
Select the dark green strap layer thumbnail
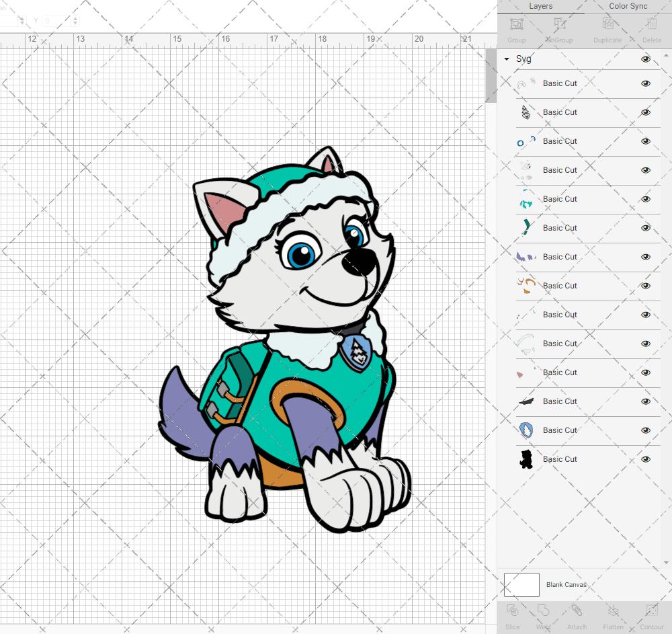coord(526,228)
